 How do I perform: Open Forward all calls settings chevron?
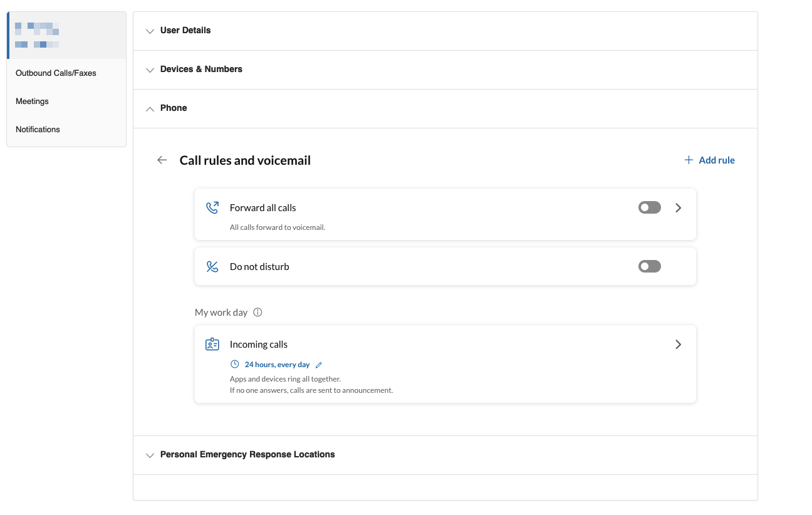678,208
